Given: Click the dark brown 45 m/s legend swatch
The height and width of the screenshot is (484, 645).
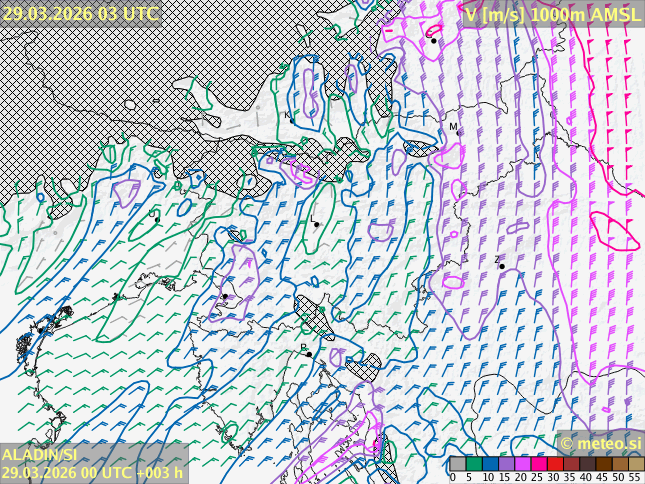Looking at the screenshot, I should pos(603,464).
